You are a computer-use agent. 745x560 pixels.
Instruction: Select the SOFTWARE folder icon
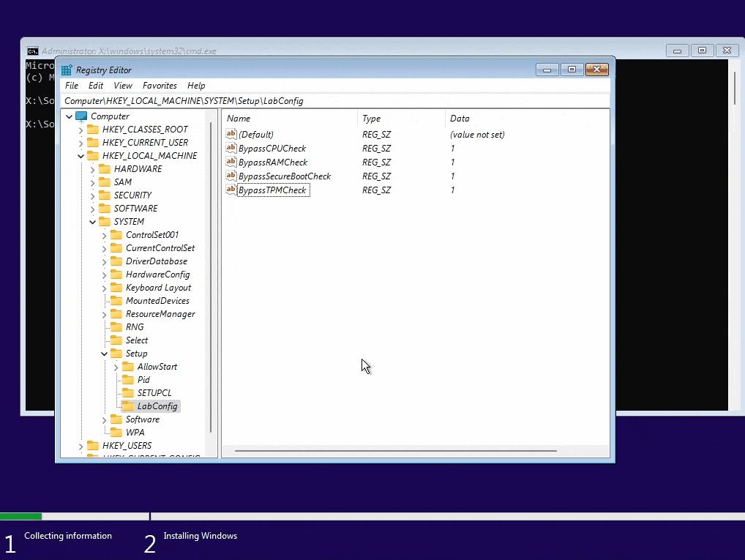click(x=105, y=208)
